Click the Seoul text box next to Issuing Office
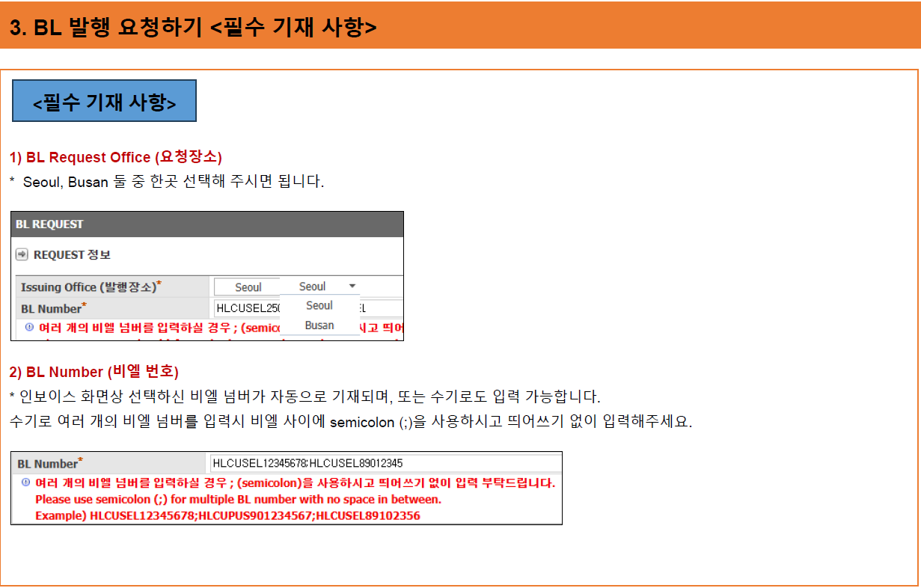Screen dimensions: 921x588 click(247, 286)
